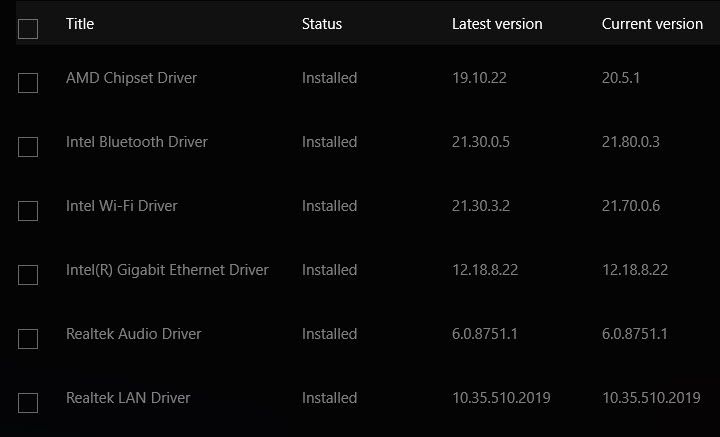The image size is (720, 437).
Task: Select the Intel Bluetooth Driver title
Action: (x=137, y=142)
